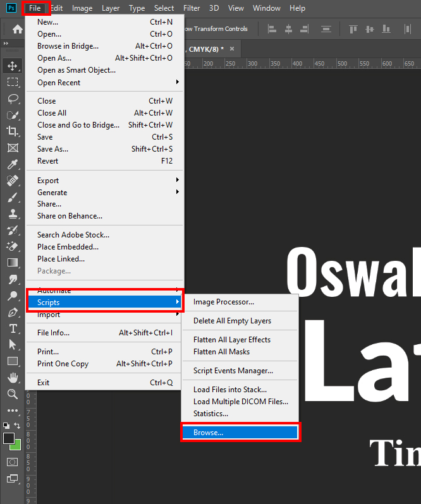The width and height of the screenshot is (421, 504).
Task: Click the Home icon in options bar
Action: coord(17,29)
